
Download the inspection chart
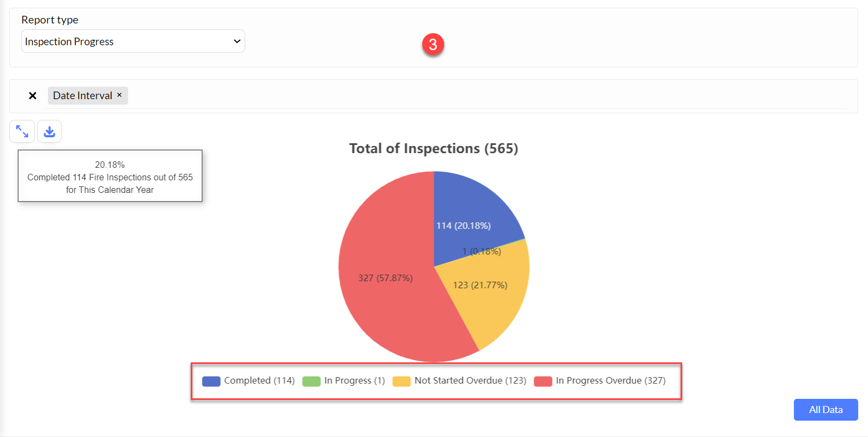point(50,131)
